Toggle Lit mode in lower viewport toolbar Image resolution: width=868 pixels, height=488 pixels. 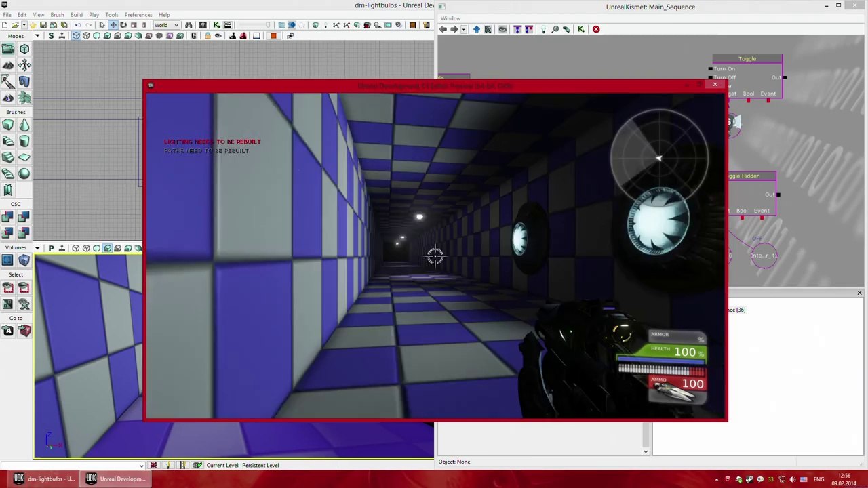[107, 248]
